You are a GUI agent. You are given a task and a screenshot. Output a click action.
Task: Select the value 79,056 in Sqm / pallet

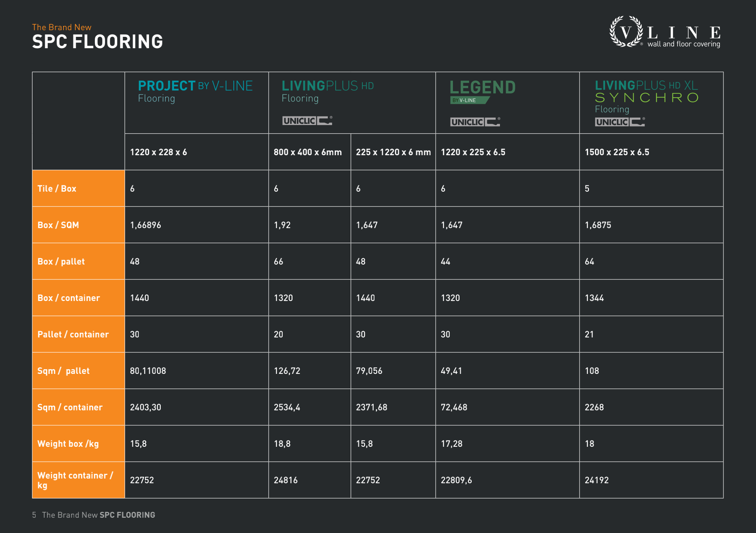[369, 371]
